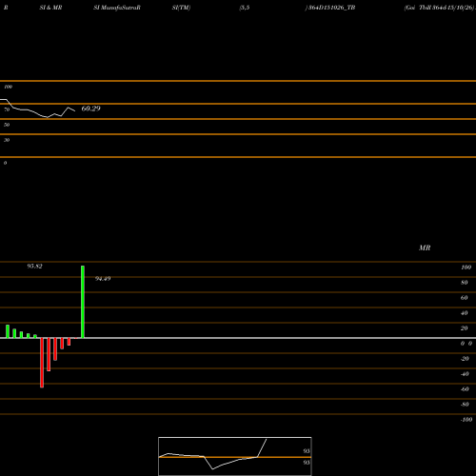476x476 pixels.
Task: Click the Goi Tbill 364d-15/10/26 title text
Action: pos(439,8)
